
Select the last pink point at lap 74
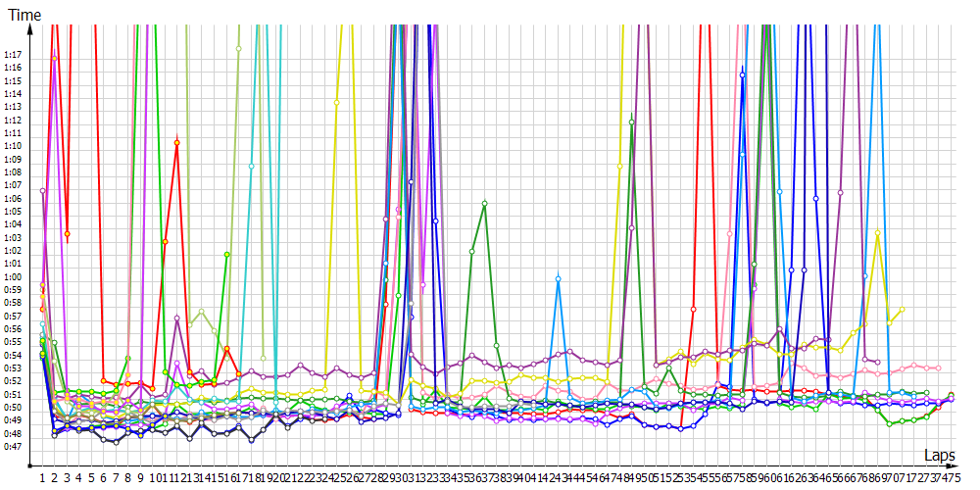(x=939, y=367)
